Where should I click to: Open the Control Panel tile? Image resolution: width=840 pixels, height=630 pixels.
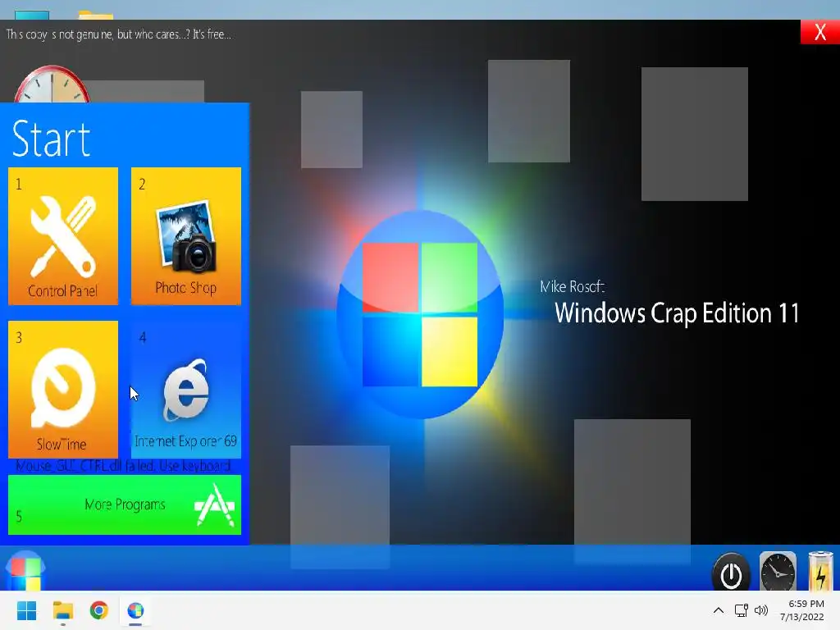(x=63, y=236)
